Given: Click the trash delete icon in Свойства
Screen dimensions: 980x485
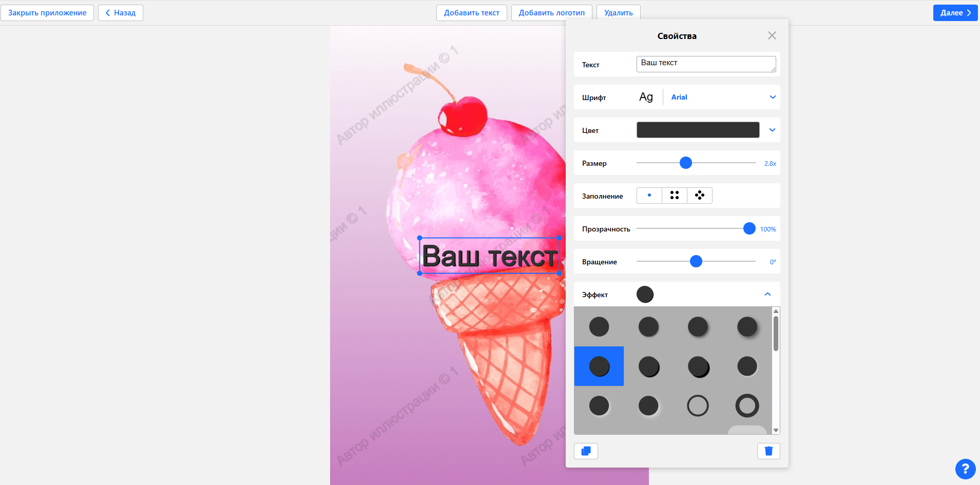Looking at the screenshot, I should (768, 451).
